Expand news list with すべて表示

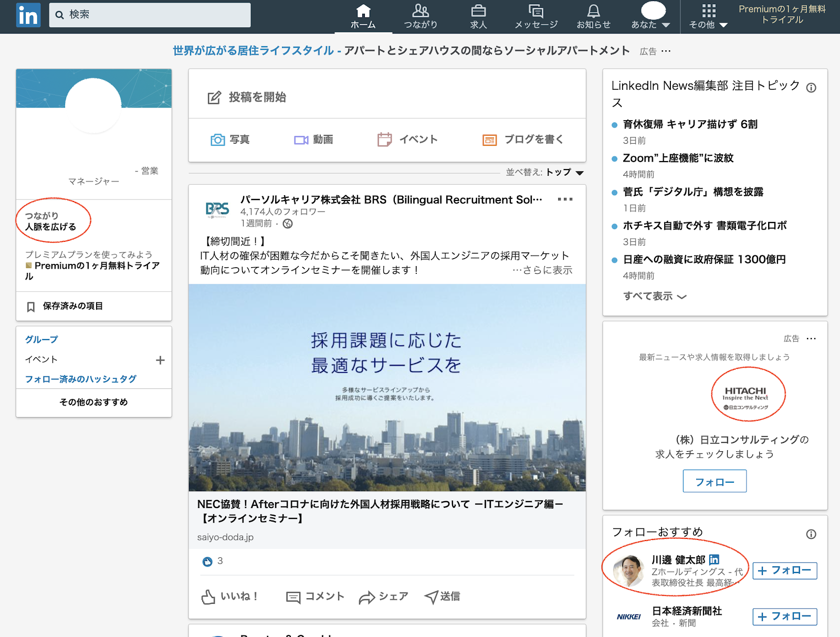click(x=655, y=296)
